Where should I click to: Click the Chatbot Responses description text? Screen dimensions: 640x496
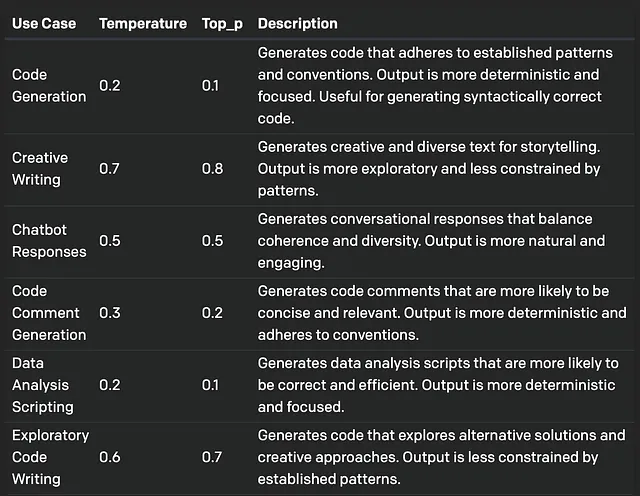431,241
